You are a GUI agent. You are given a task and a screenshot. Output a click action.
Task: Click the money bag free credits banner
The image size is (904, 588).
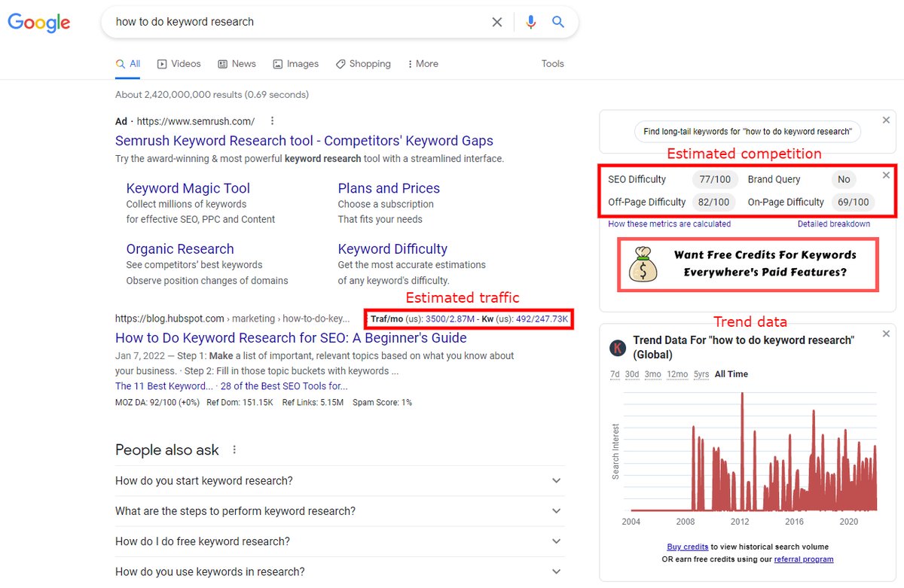pyautogui.click(x=748, y=264)
